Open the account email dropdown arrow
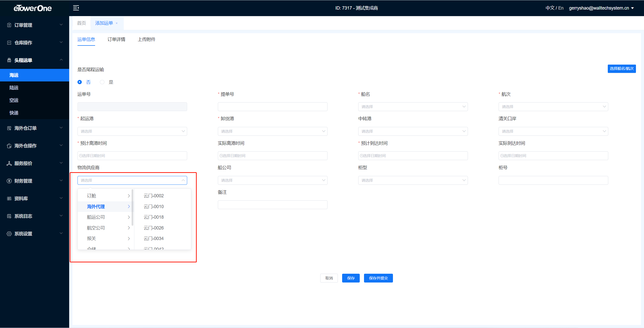The width and height of the screenshot is (644, 328). click(633, 8)
